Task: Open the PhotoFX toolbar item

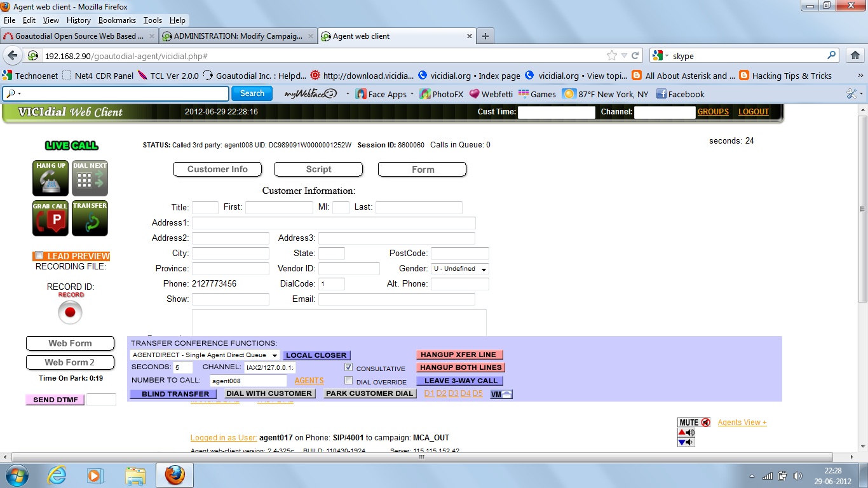Action: (441, 94)
